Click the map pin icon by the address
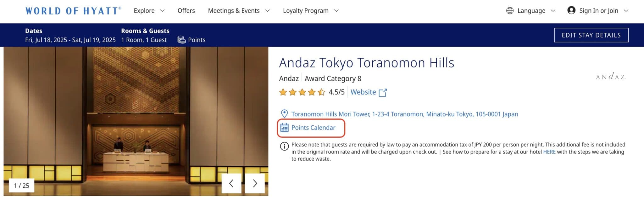The image size is (644, 207). coord(284,114)
